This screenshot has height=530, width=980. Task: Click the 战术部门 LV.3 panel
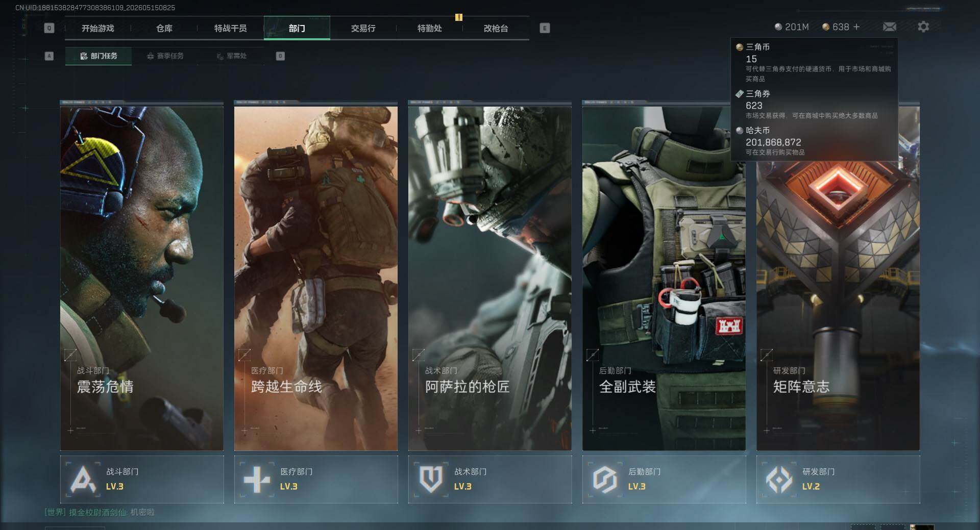(490, 479)
